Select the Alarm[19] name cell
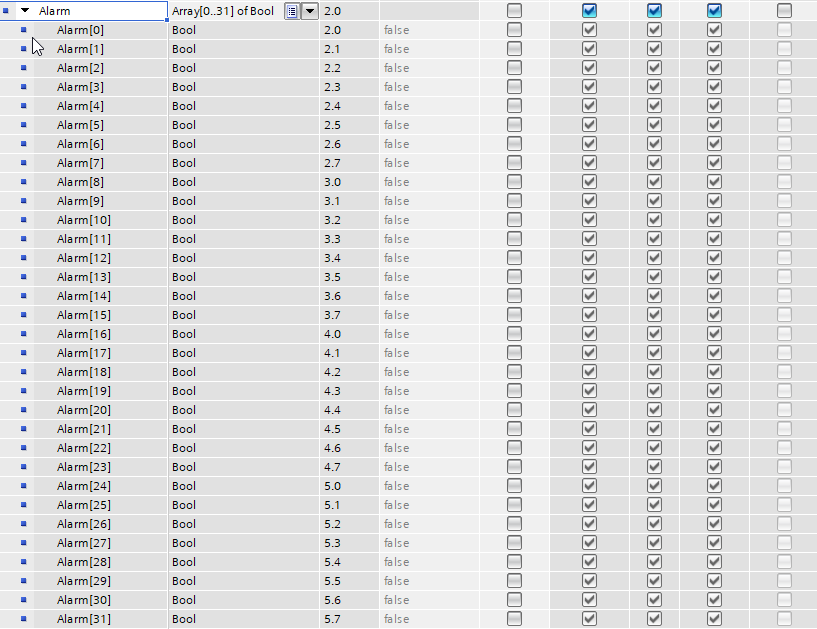The height and width of the screenshot is (629, 817). [101, 391]
